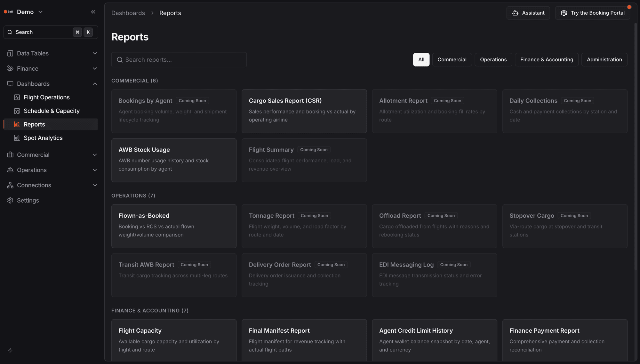Open Spot Analytics dashboard

click(51, 138)
